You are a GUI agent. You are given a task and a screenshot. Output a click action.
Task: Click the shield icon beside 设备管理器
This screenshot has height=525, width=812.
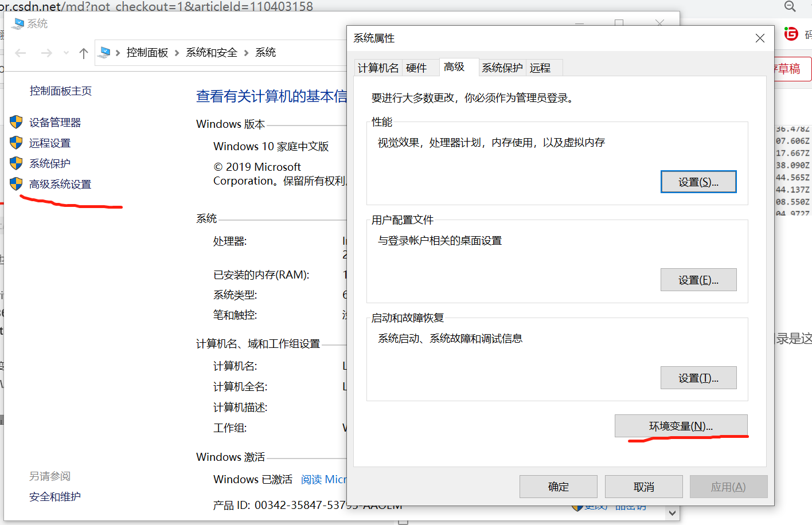point(16,122)
